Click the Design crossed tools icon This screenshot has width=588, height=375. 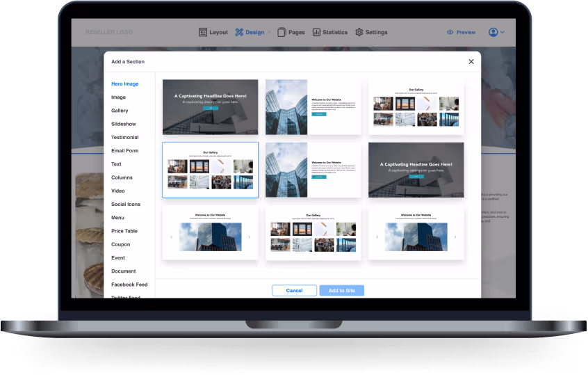pyautogui.click(x=239, y=32)
